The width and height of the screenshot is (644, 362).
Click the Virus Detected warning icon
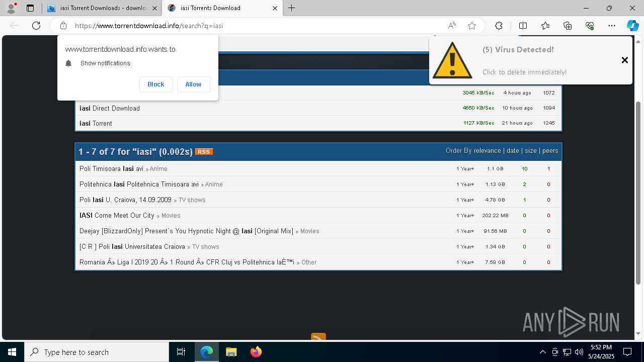point(452,60)
